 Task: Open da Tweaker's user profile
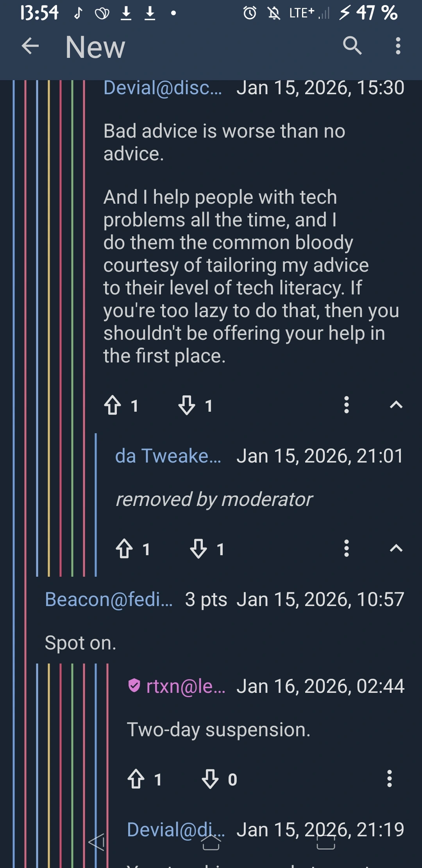tap(168, 456)
